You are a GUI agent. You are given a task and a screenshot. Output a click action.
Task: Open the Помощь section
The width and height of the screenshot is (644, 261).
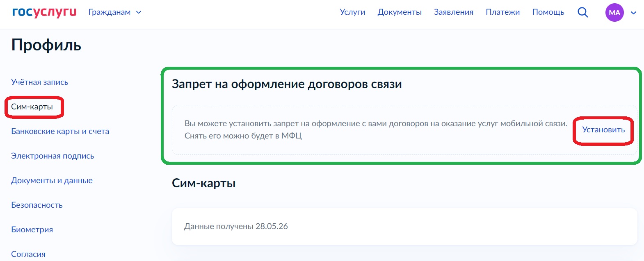click(548, 12)
